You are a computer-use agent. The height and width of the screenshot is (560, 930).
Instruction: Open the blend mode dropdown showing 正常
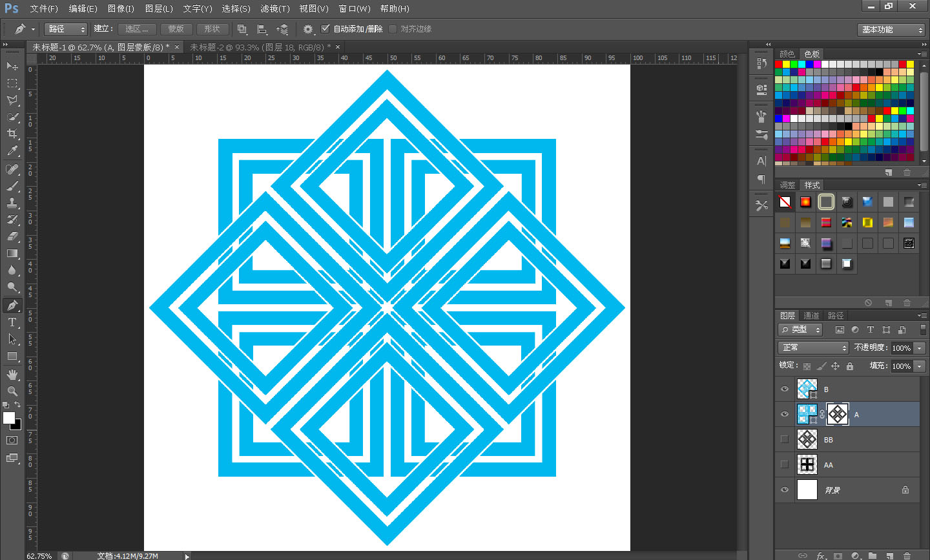[812, 347]
